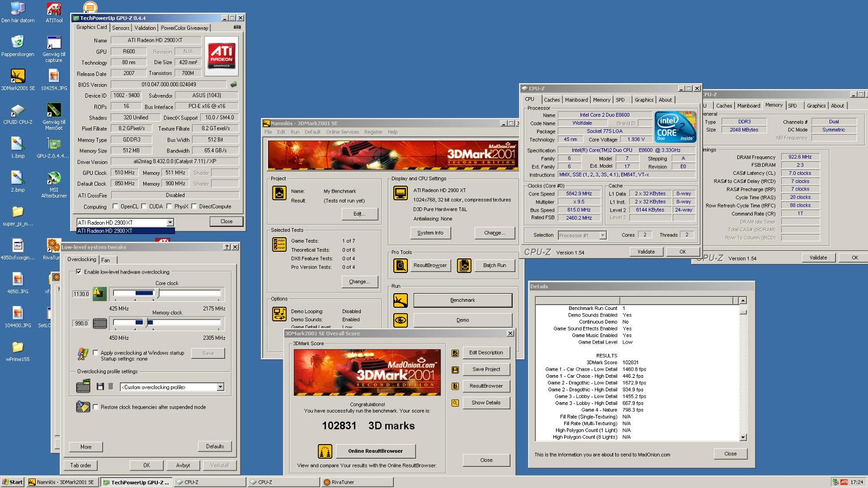Switch to RivaTuner taskbar button
The width and height of the screenshot is (868, 488).
pos(356,482)
